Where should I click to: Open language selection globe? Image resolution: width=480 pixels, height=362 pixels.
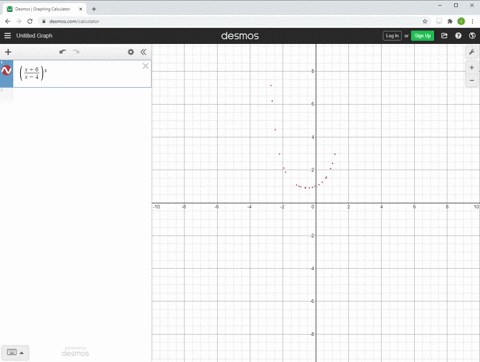point(472,36)
